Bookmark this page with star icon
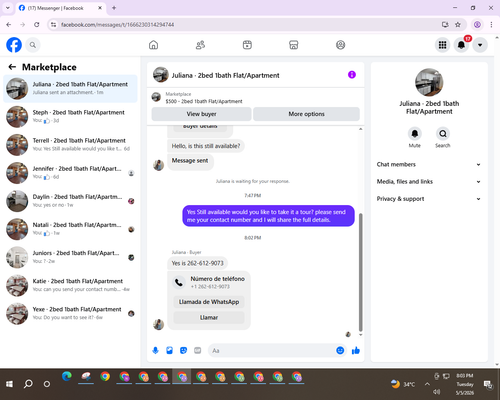This screenshot has height=400, width=500. [x=458, y=25]
